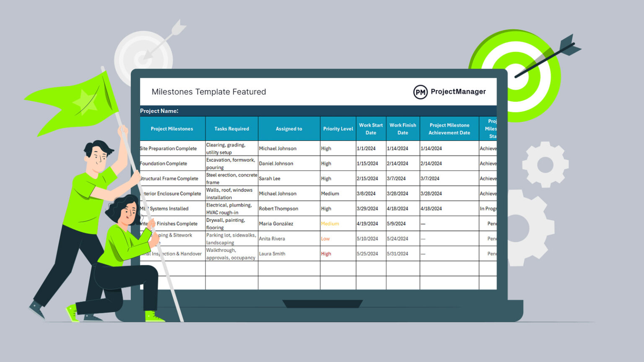This screenshot has height=362, width=644.
Task: Toggle the Low priority on Anita Rivera's row
Action: pos(325,238)
